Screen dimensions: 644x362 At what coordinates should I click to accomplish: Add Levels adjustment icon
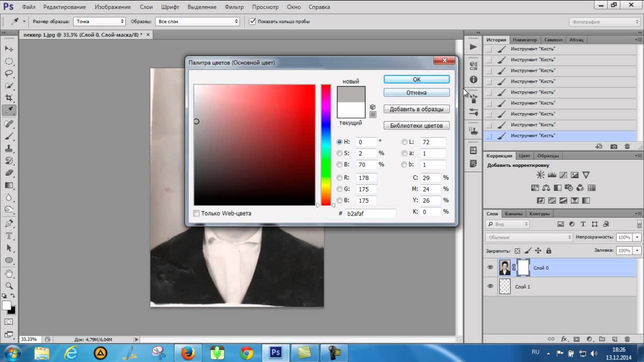tap(552, 175)
